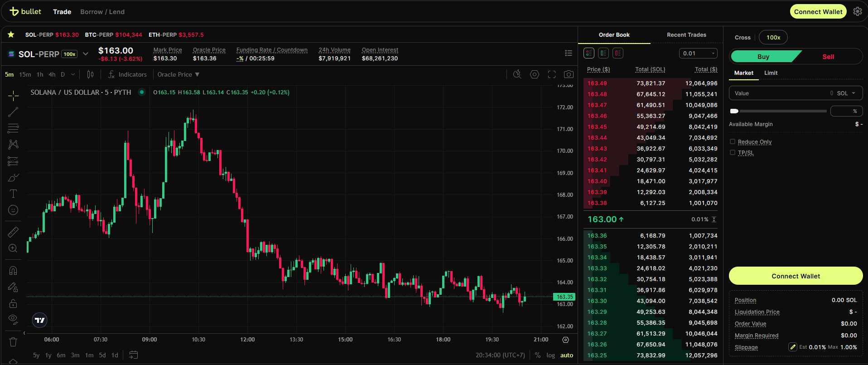The image size is (868, 365).
Task: Enable the Reduce Only checkbox
Action: click(733, 142)
